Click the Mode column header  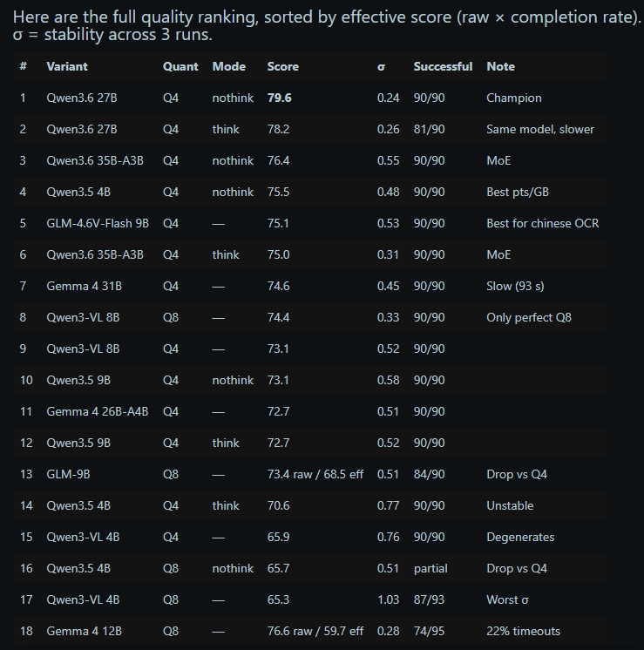(x=229, y=66)
